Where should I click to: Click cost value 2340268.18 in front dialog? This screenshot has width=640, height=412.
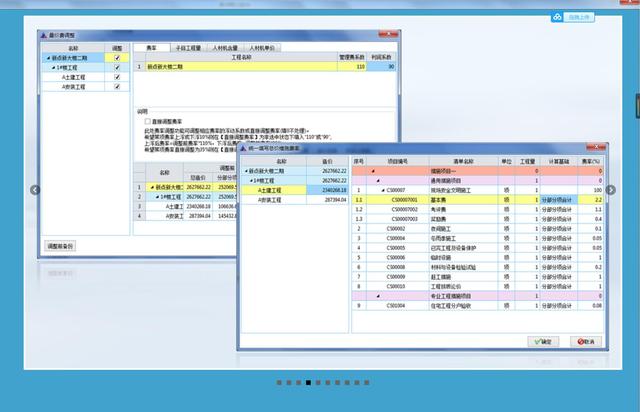click(334, 190)
